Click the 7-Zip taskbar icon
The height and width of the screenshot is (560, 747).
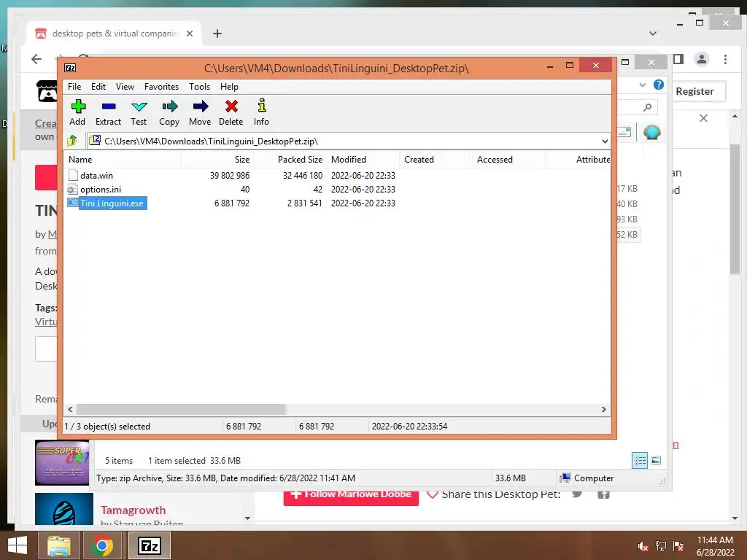click(x=149, y=545)
